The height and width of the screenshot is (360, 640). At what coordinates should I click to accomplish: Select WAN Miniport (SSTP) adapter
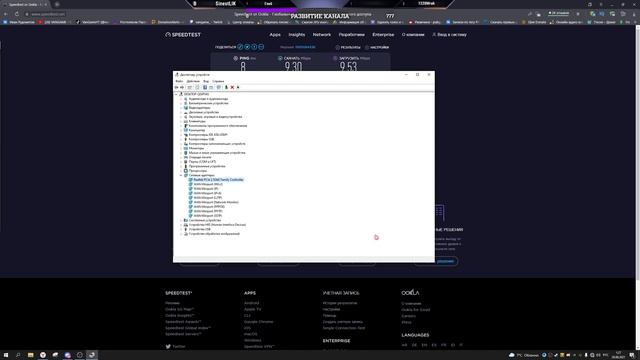[x=208, y=216]
